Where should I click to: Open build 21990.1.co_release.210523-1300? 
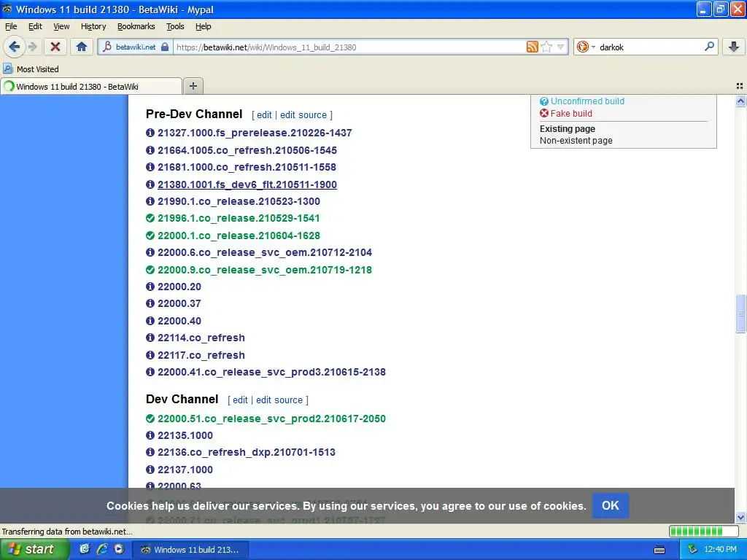239,201
